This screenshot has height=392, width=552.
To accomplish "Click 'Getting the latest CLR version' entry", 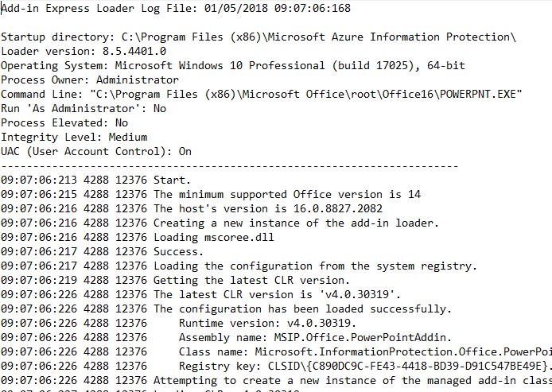I will tap(251, 280).
